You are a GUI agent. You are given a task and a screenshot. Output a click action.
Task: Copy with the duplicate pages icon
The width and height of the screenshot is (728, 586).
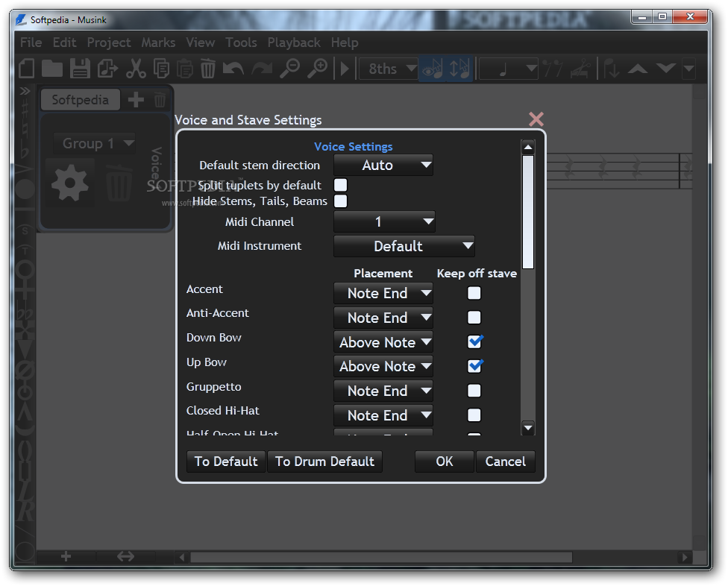162,69
